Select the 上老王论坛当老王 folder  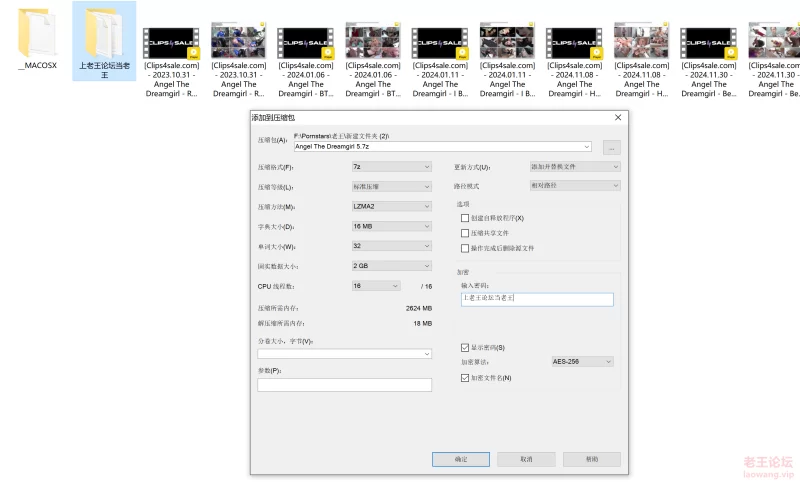tap(104, 41)
